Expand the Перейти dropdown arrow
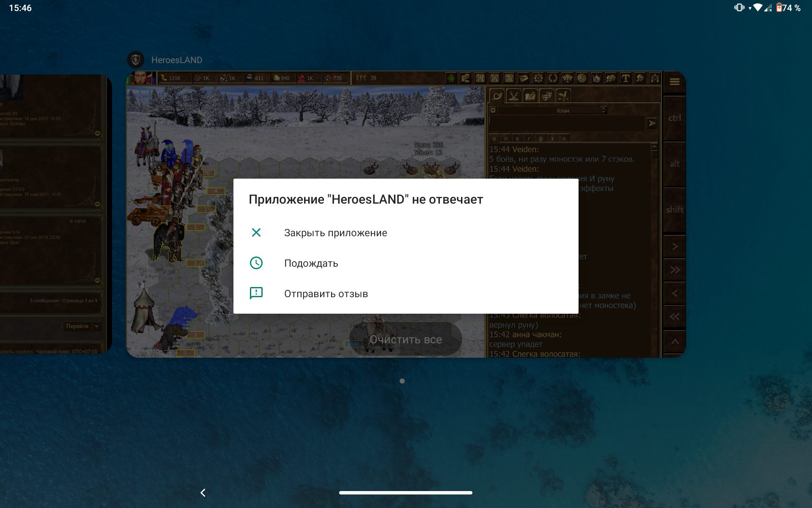Image resolution: width=812 pixels, height=508 pixels. point(97,326)
